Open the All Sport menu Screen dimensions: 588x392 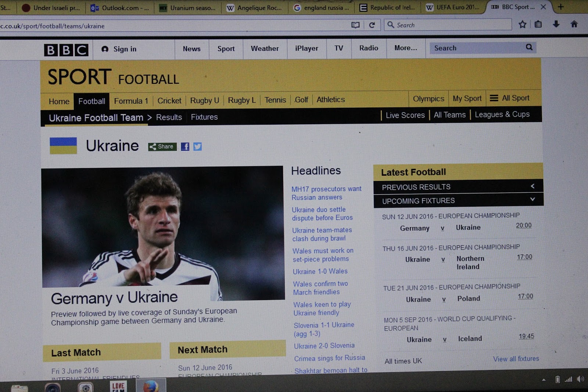click(510, 98)
